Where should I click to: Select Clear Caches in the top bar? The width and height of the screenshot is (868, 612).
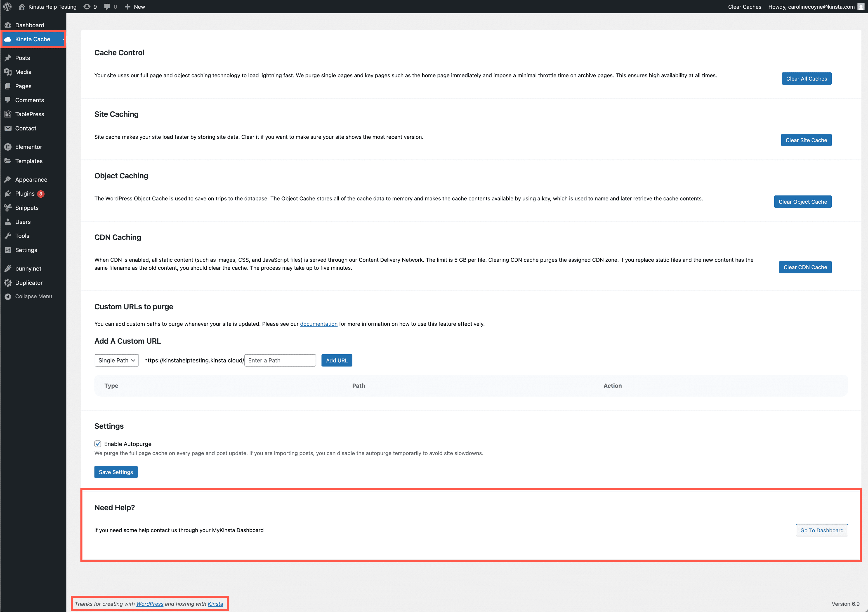[744, 6]
